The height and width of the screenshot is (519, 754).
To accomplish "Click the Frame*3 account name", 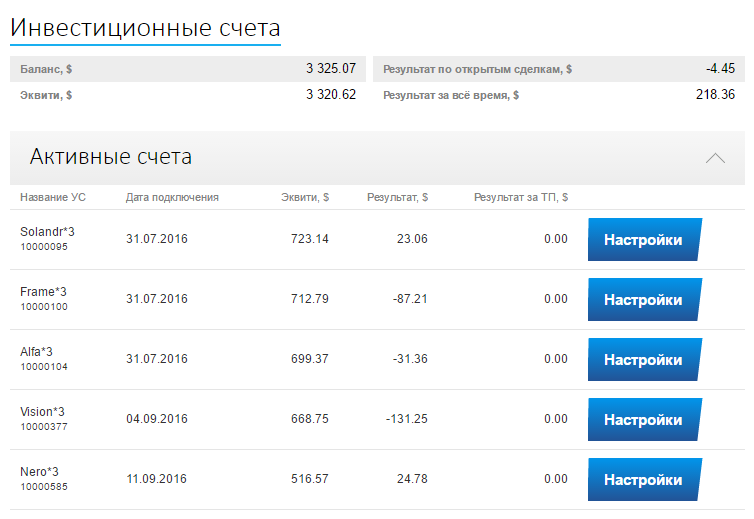I will (43, 292).
